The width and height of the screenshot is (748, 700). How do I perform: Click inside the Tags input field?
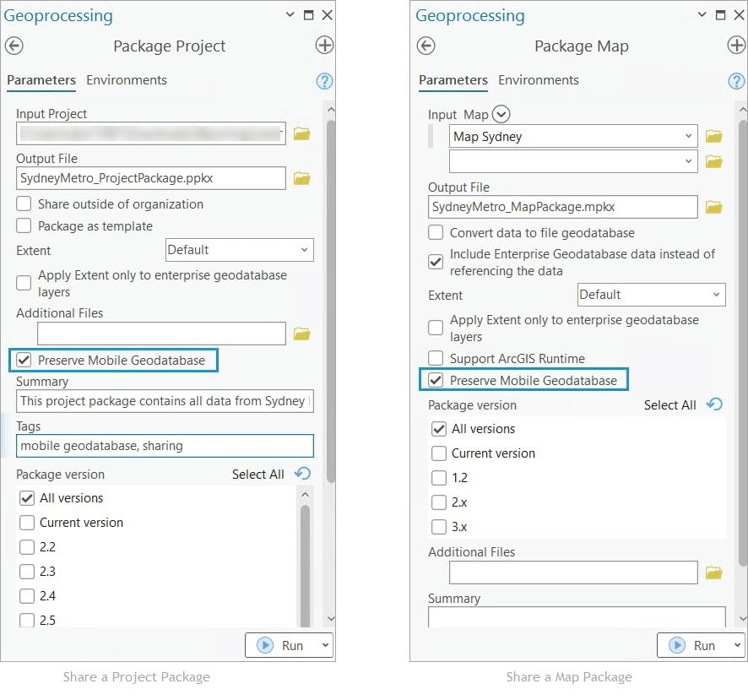point(165,446)
